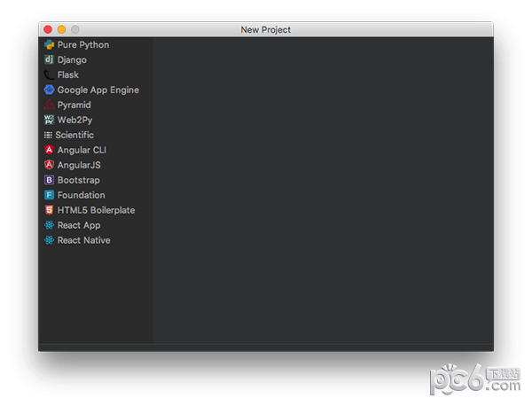Click the Scientific grid icon
This screenshot has width=532, height=406.
point(48,135)
